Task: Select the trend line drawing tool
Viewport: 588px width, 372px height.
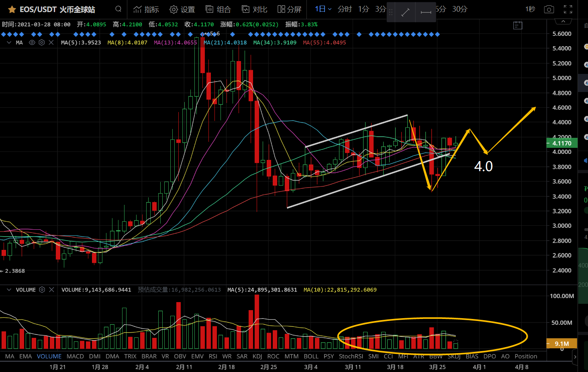Action: coord(405,12)
